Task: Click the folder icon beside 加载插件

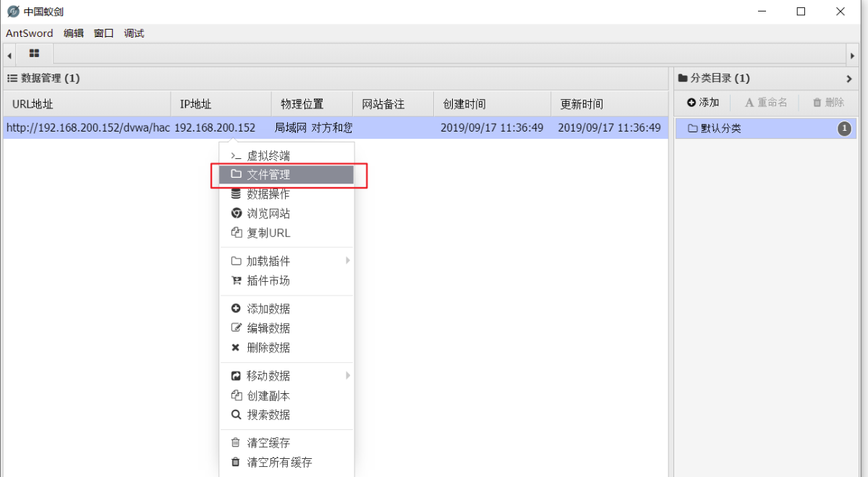Action: (x=236, y=261)
